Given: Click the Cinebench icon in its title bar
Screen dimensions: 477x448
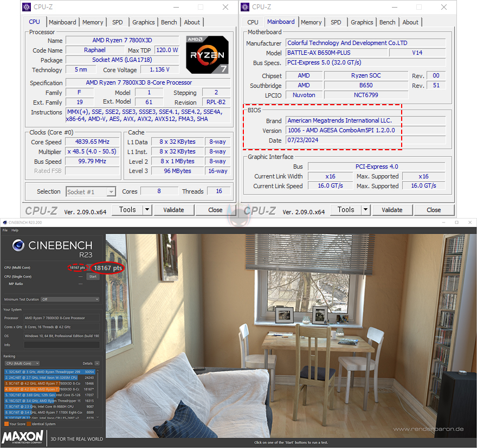Looking at the screenshot, I should click(x=5, y=222).
